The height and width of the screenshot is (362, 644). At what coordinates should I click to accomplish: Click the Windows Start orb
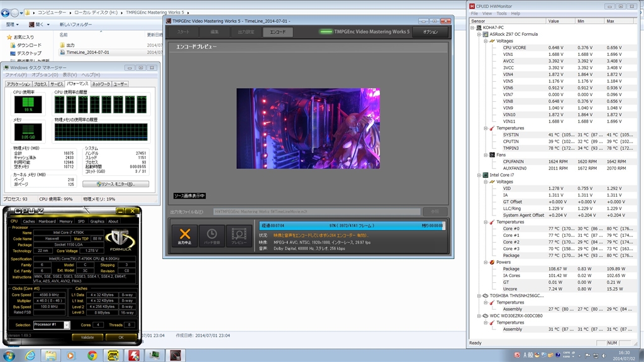[9, 354]
